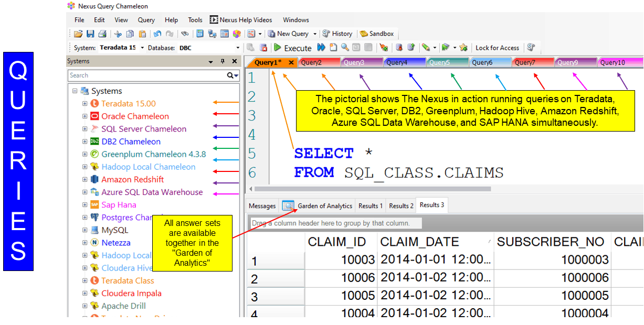Open the calculator icon in the toolbar
The height and width of the screenshot is (325, 644).
pos(199,34)
